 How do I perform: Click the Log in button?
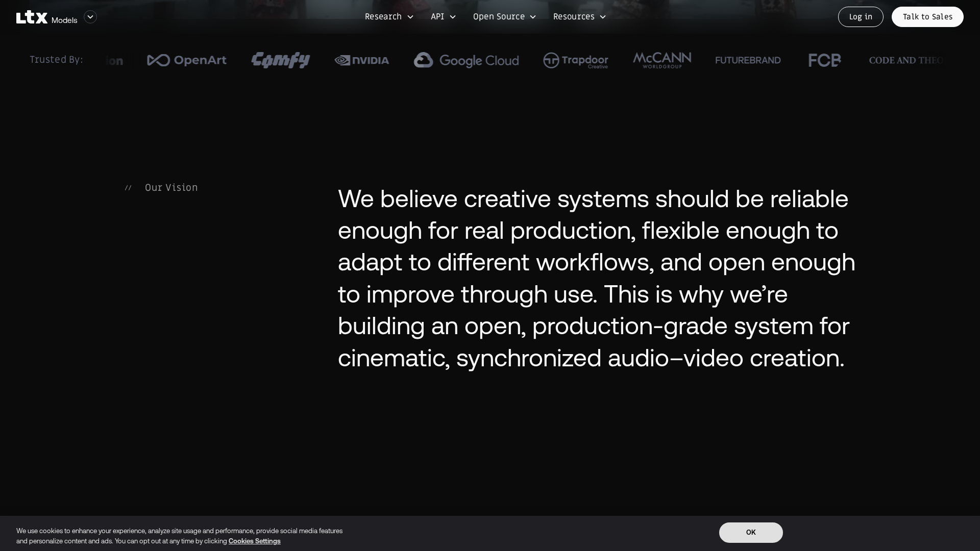point(861,17)
